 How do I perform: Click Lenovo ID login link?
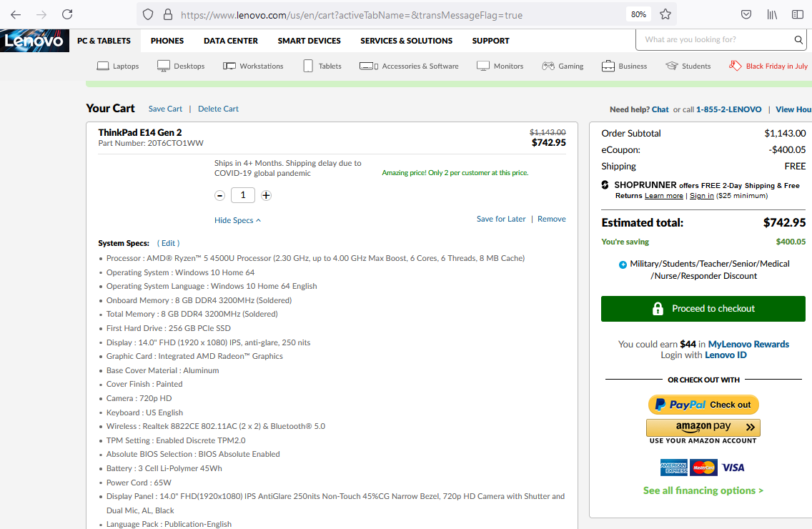726,355
